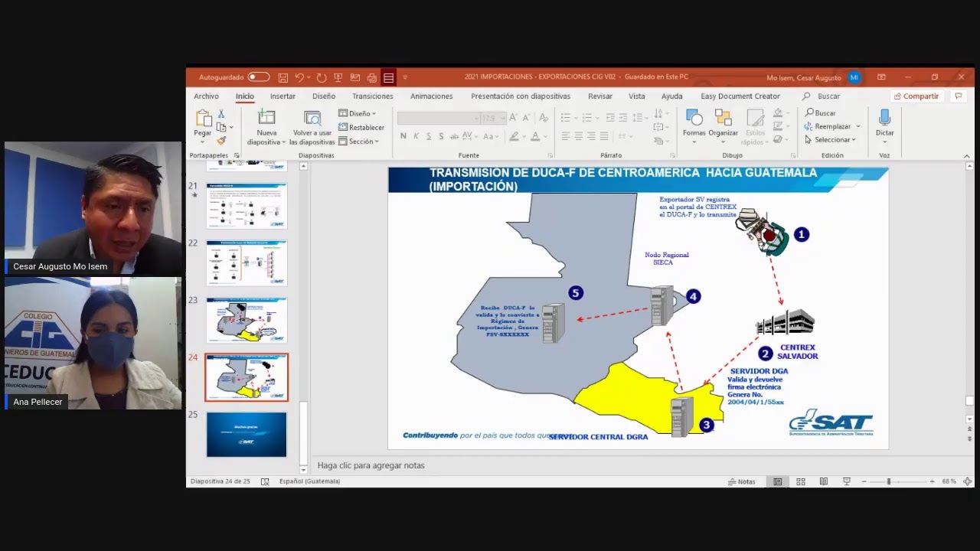980x551 pixels.
Task: Open the comments speech-bubble icon
Action: tap(958, 96)
